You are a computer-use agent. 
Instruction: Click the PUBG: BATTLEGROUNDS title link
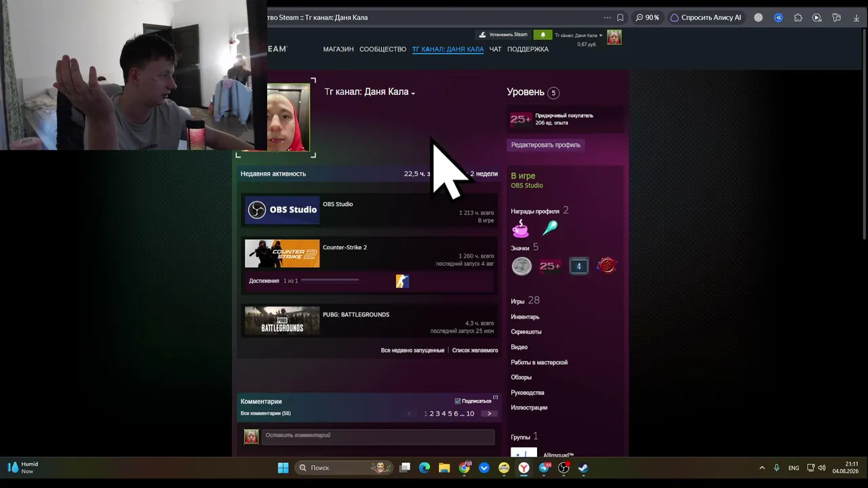point(356,314)
